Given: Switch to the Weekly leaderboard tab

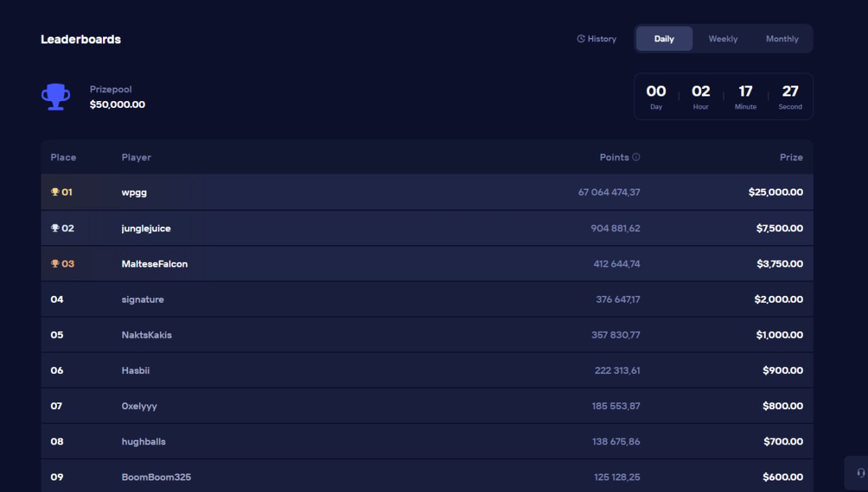Looking at the screenshot, I should [x=723, y=39].
